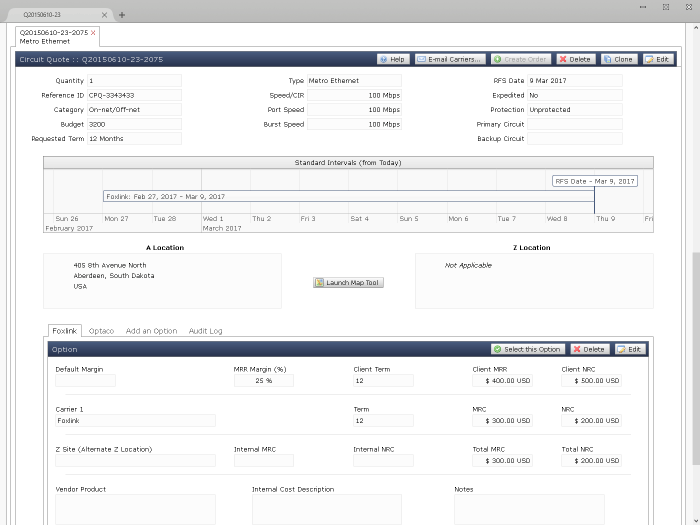The image size is (700, 525).
Task: Launch the Map Tool
Action: click(348, 283)
